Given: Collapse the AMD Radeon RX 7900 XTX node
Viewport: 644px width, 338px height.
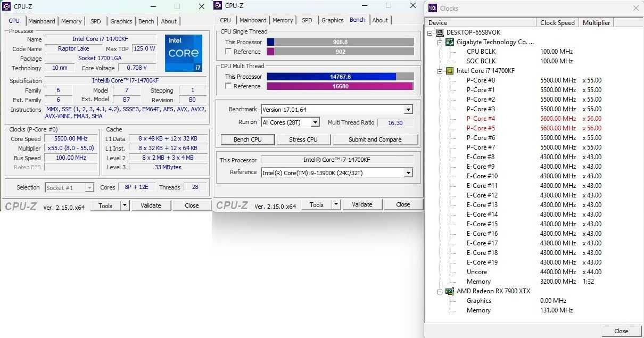Looking at the screenshot, I should coord(440,291).
